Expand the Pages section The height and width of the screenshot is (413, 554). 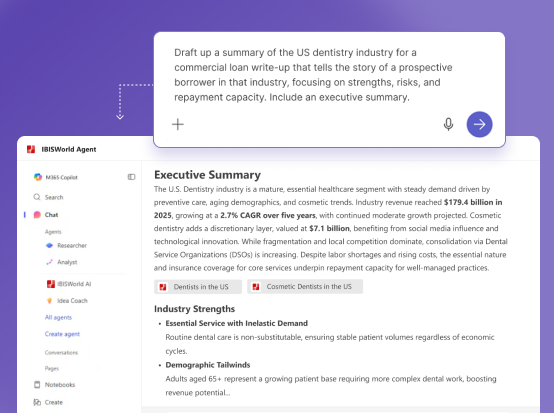pos(52,368)
